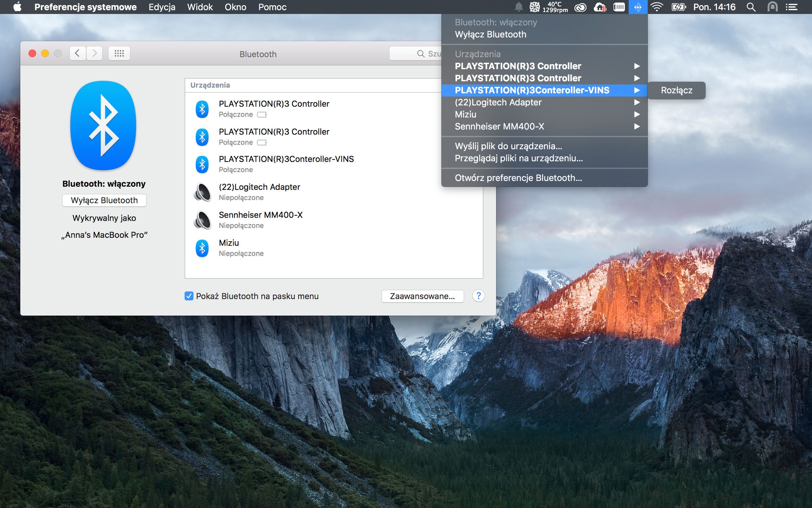This screenshot has height=508, width=812.
Task: Expand Sennheiser MM400-X submenu
Action: [636, 126]
